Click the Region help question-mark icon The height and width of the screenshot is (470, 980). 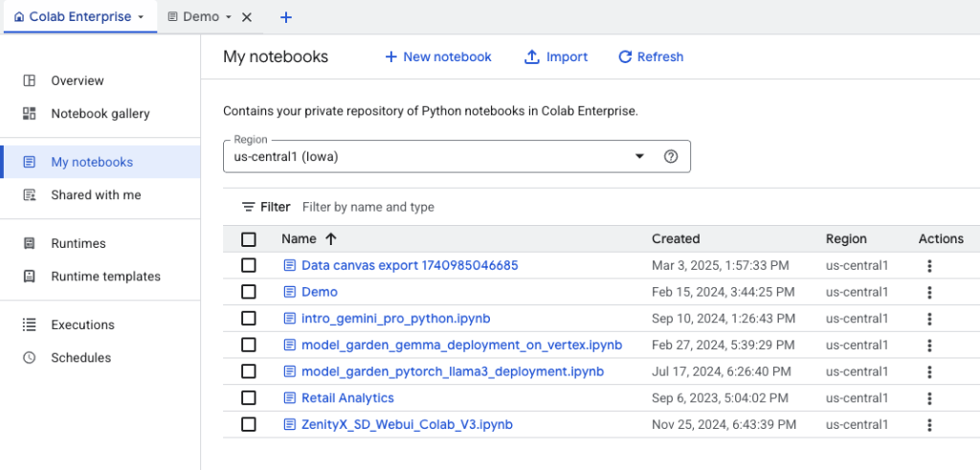point(671,156)
